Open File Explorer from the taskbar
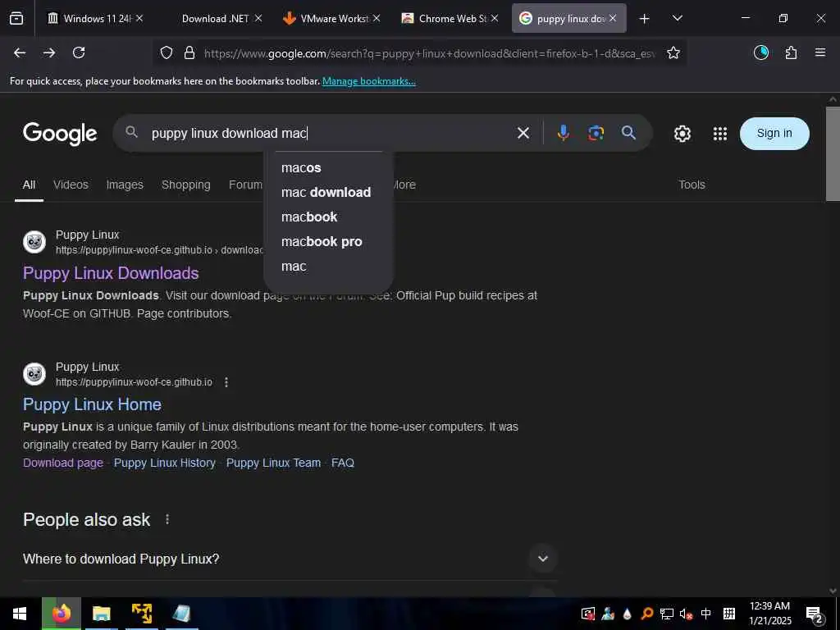This screenshot has height=630, width=840. point(101,614)
